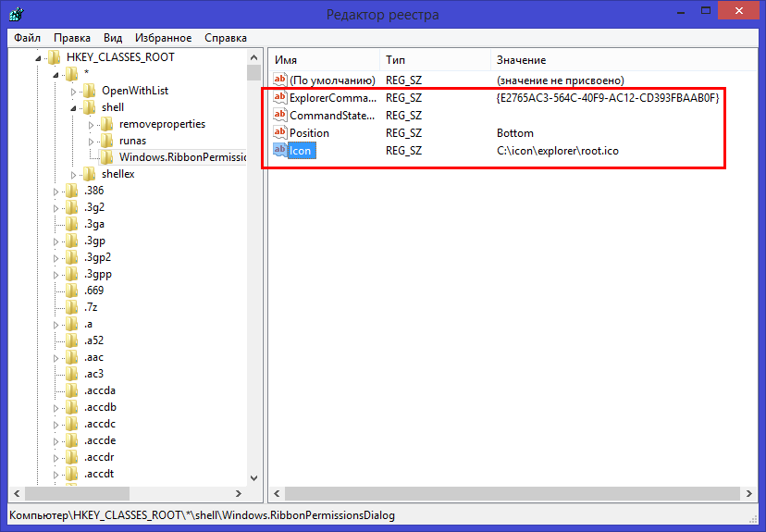Image resolution: width=766 pixels, height=532 pixels.
Task: Select the .accde key
Action: (100, 440)
